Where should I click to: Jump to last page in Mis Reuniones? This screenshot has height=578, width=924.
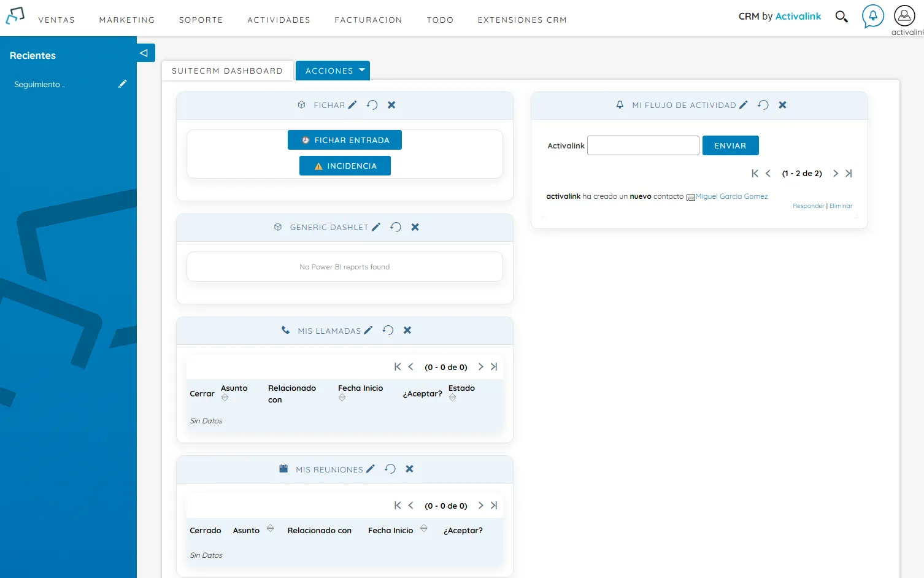coord(494,506)
